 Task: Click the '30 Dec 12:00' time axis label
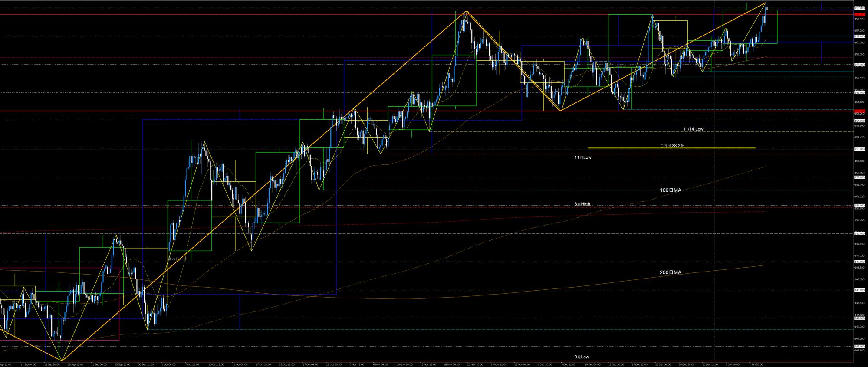pos(710,364)
